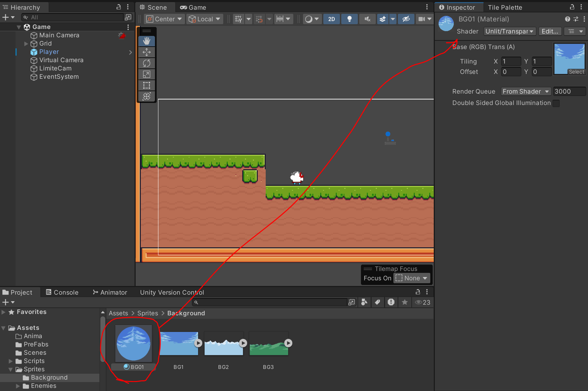Image resolution: width=588 pixels, height=391 pixels.
Task: Expand the Grid object in Hierarchy
Action: click(x=26, y=44)
